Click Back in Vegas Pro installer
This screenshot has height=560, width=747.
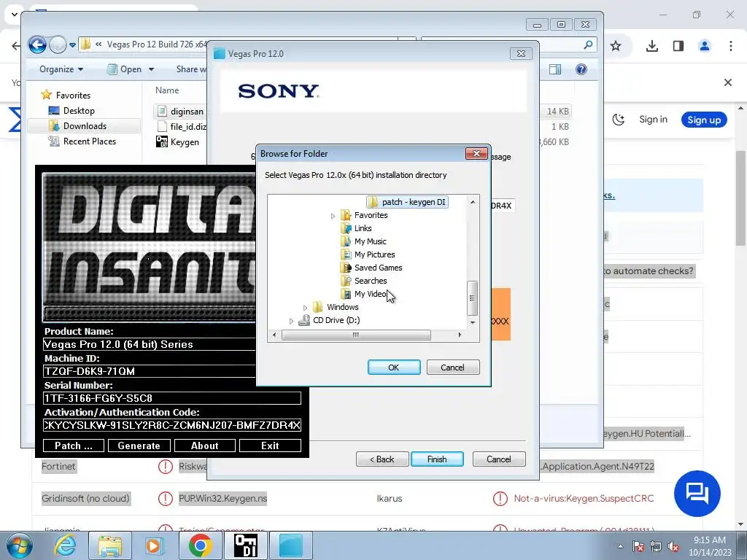click(382, 459)
